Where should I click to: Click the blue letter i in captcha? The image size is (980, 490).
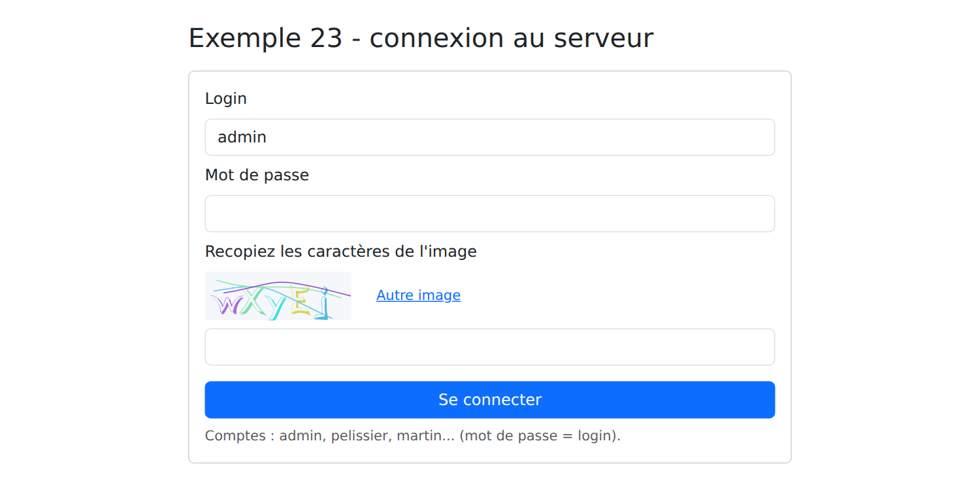tap(321, 302)
